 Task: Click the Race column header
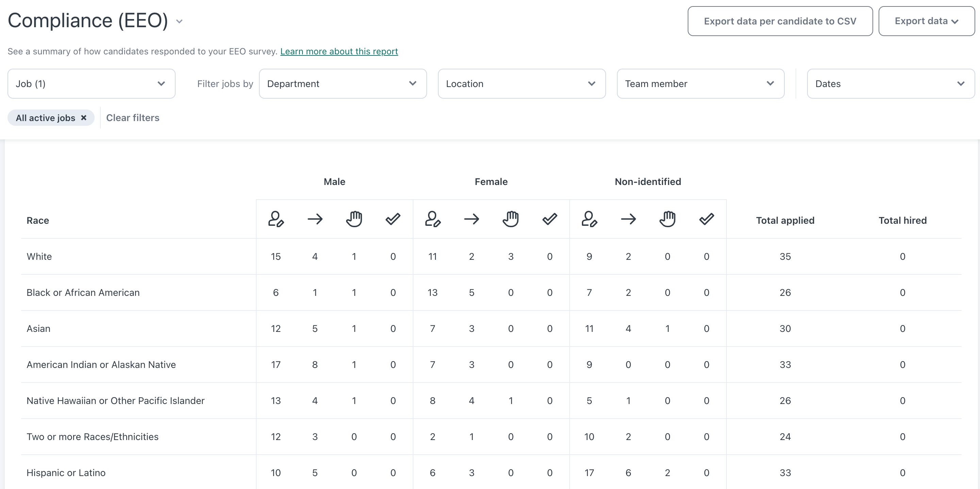tap(38, 221)
